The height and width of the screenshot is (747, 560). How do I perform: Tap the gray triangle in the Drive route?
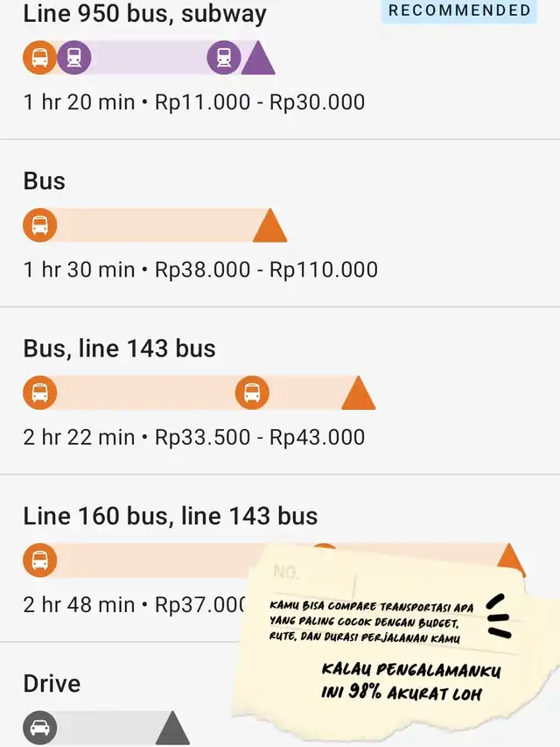coord(172,729)
